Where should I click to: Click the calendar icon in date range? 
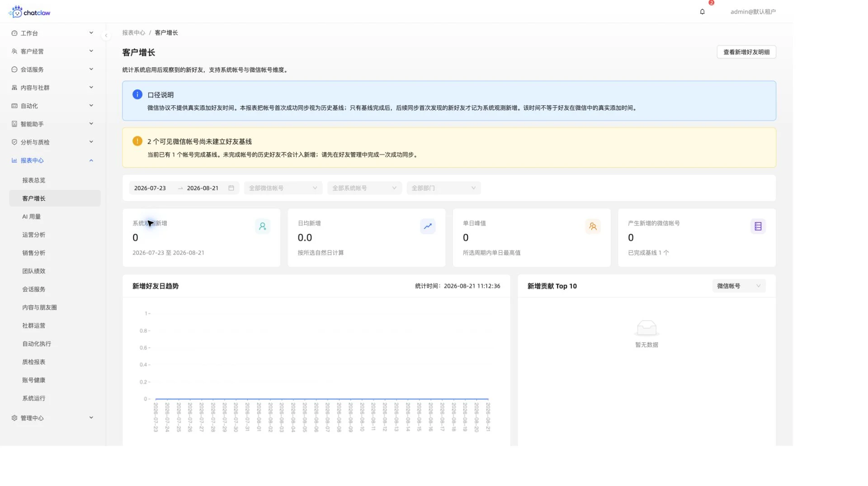click(231, 188)
